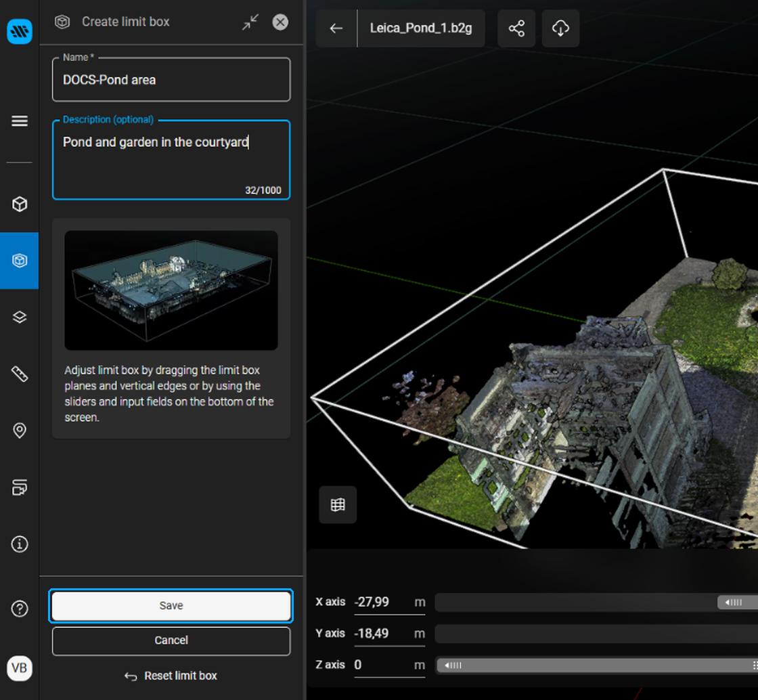Click the X axis slider handle
Image resolution: width=758 pixels, height=700 pixels.
(x=737, y=603)
